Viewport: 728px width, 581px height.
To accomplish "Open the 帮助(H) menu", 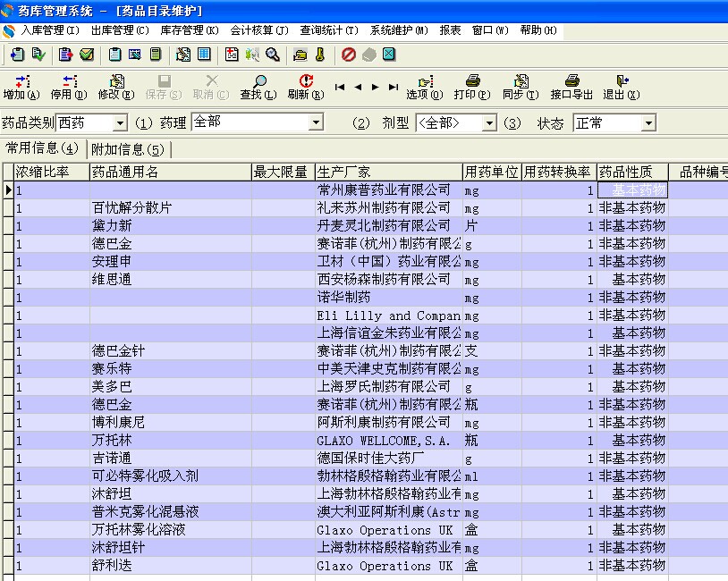I will pyautogui.click(x=538, y=30).
